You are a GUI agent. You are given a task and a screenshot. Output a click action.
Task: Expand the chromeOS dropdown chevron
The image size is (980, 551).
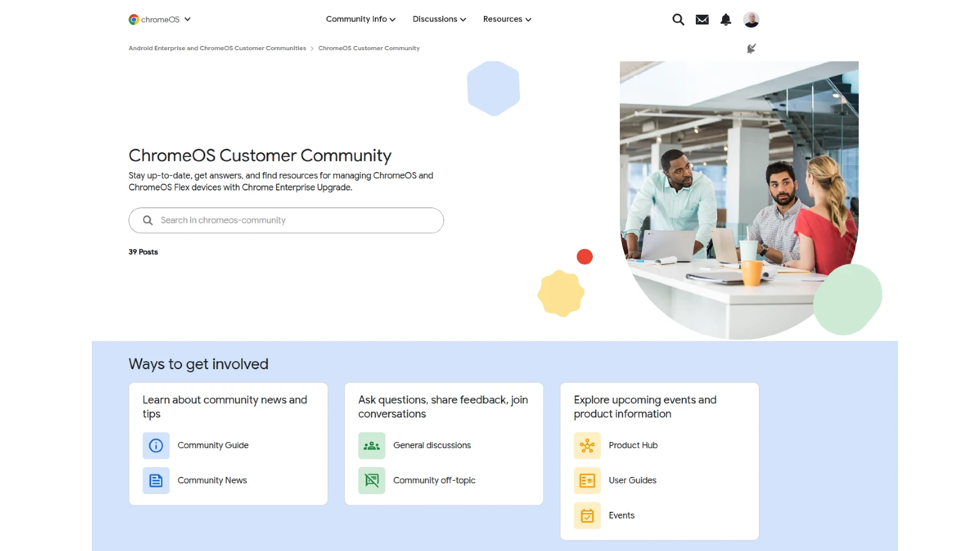coord(187,20)
